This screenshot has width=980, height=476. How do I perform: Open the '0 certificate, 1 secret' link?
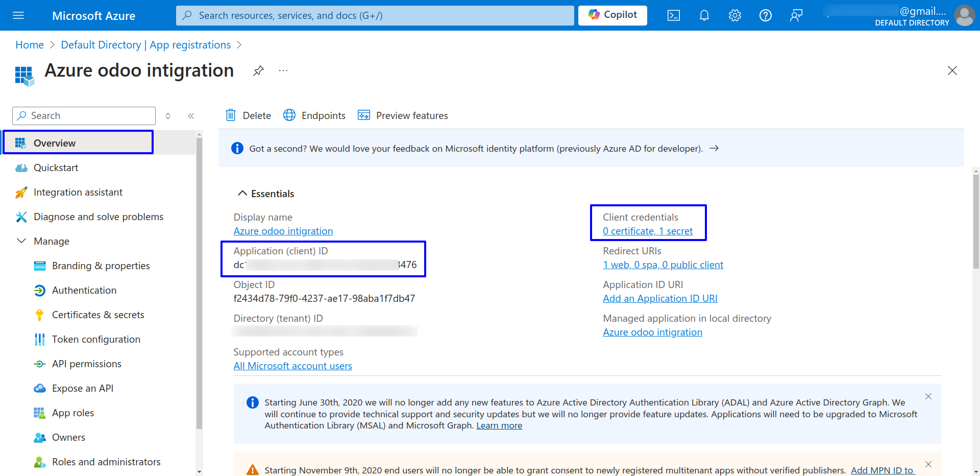(x=647, y=231)
